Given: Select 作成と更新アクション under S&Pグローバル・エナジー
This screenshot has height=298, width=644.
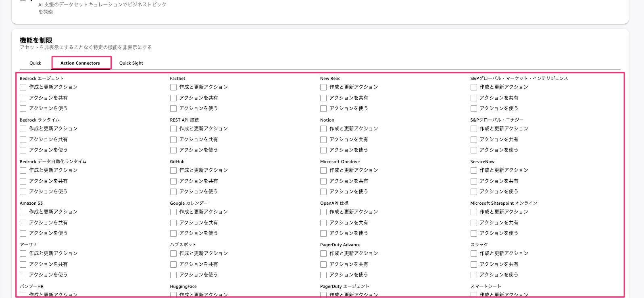Looking at the screenshot, I should coord(474,129).
